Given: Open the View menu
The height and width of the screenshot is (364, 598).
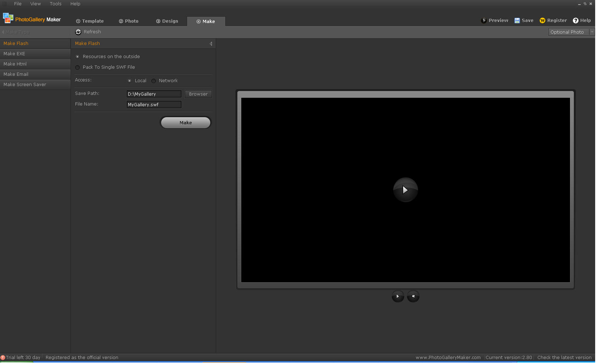Looking at the screenshot, I should tap(35, 4).
